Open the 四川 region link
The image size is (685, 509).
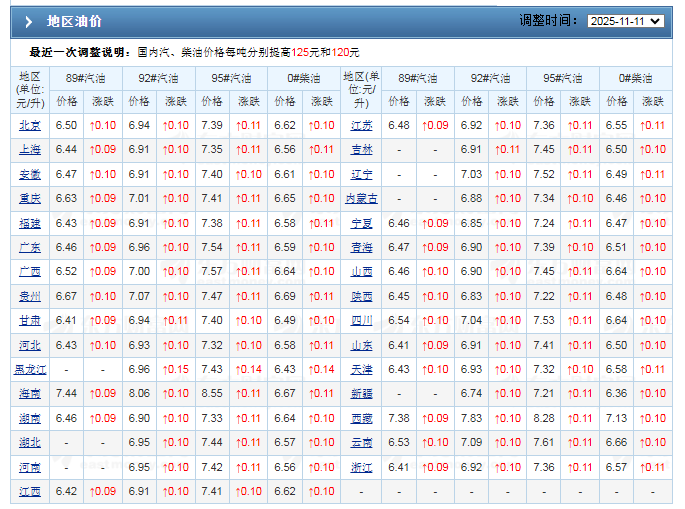click(x=362, y=320)
